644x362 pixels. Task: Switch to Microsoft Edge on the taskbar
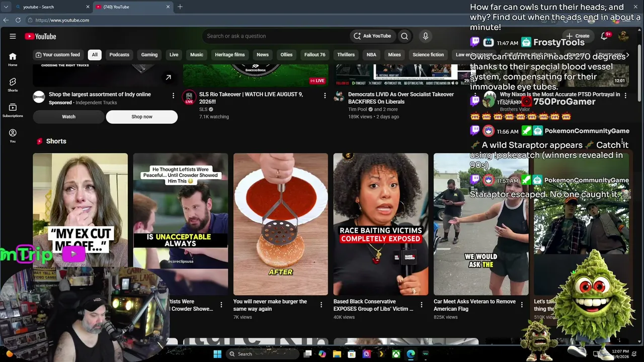click(411, 354)
